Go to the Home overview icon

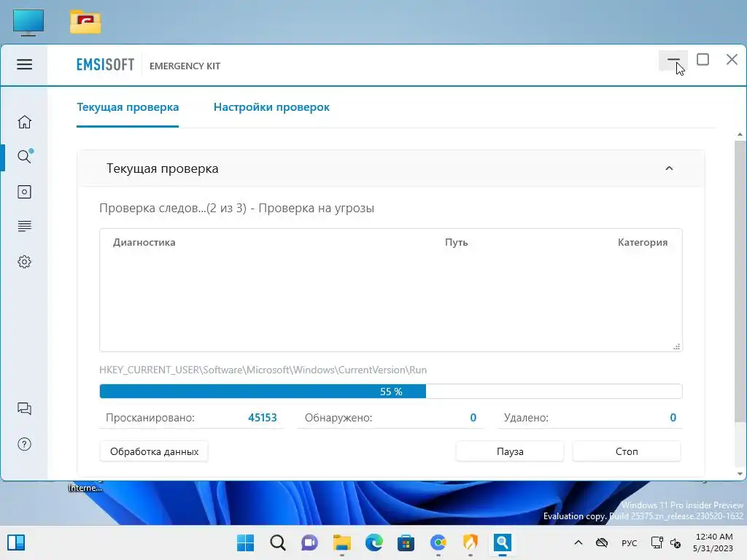point(24,122)
